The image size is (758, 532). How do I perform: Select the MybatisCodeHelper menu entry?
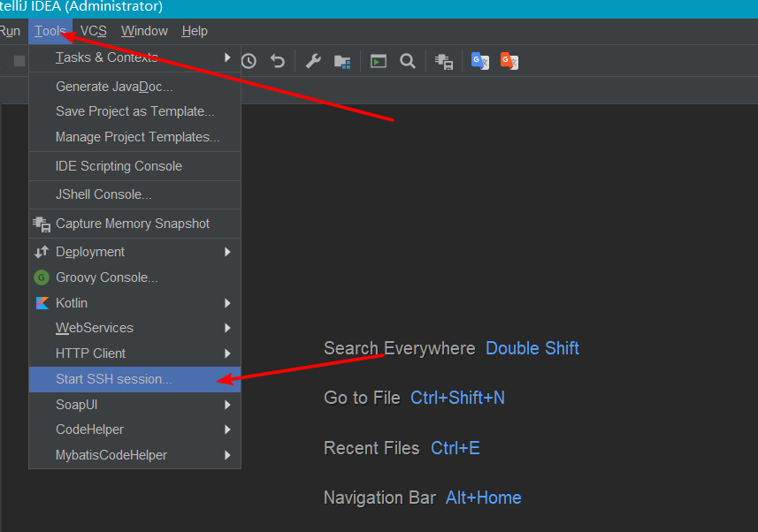134,455
